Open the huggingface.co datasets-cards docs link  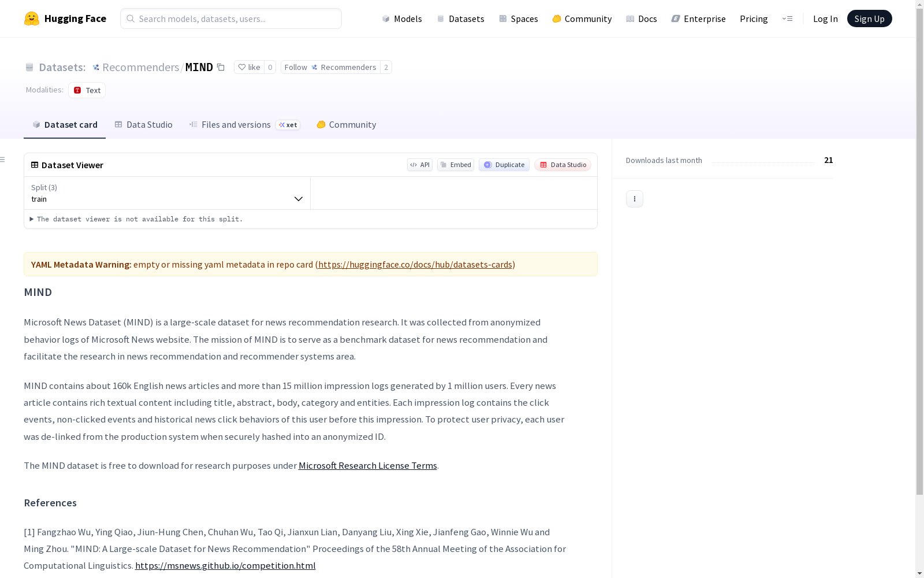[x=415, y=264]
